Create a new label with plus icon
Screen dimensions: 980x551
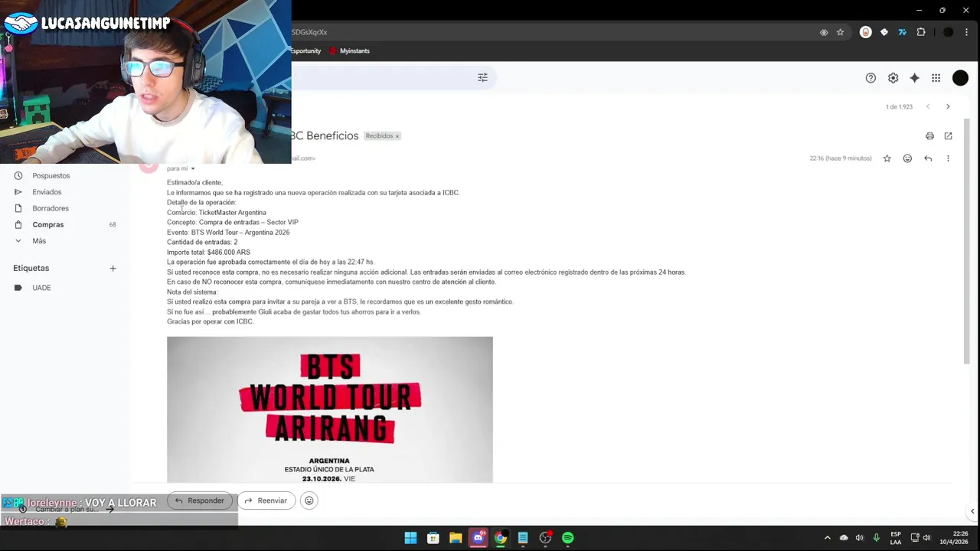tap(113, 268)
